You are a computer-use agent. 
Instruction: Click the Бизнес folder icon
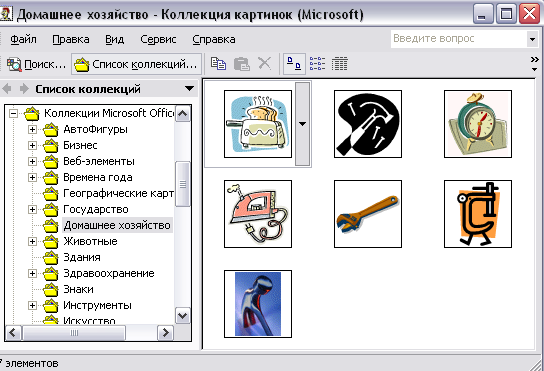click(x=51, y=145)
